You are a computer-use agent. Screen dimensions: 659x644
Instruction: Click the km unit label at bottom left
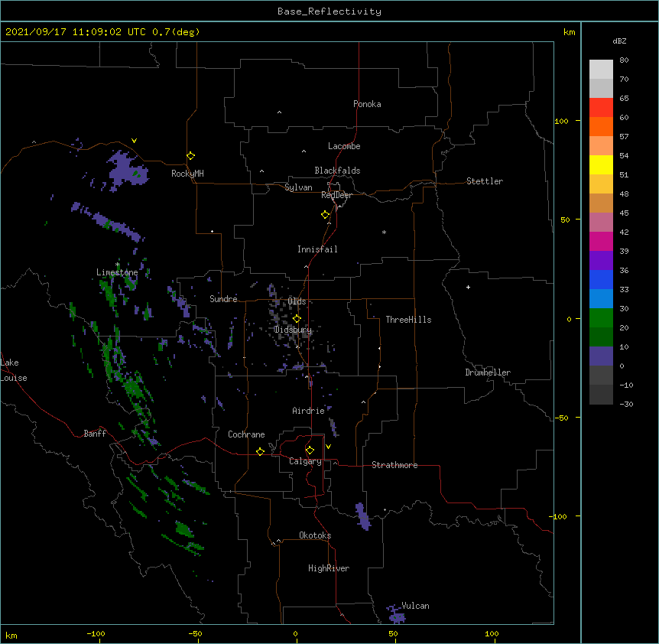(x=11, y=635)
